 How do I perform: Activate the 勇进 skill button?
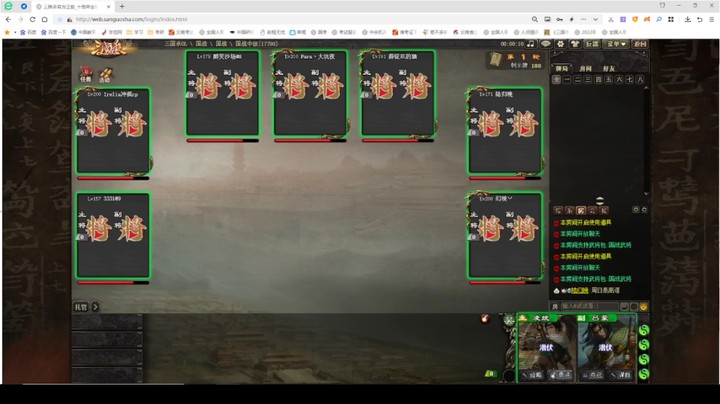(x=561, y=375)
